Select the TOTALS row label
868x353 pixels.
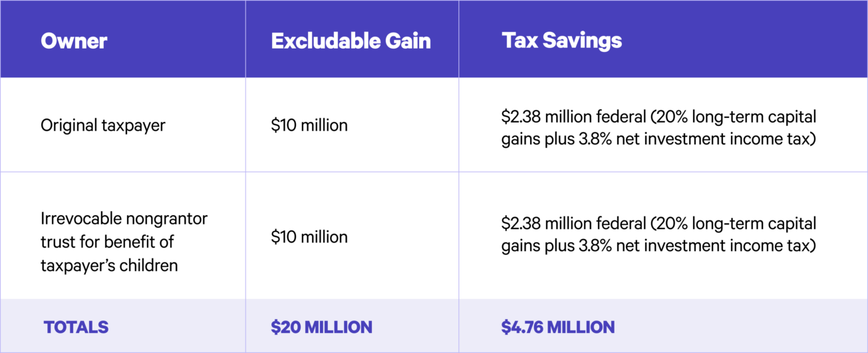76,327
